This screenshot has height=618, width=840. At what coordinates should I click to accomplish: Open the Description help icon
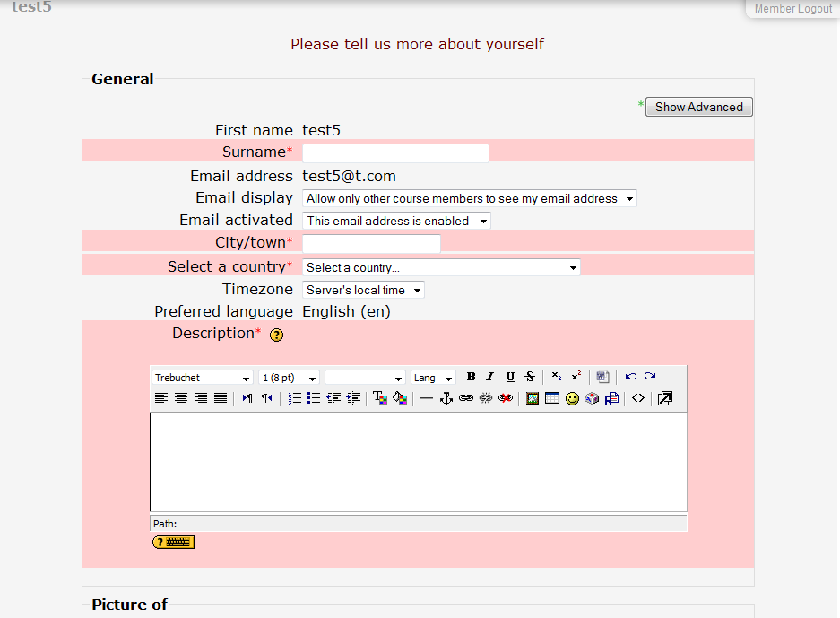click(x=276, y=335)
